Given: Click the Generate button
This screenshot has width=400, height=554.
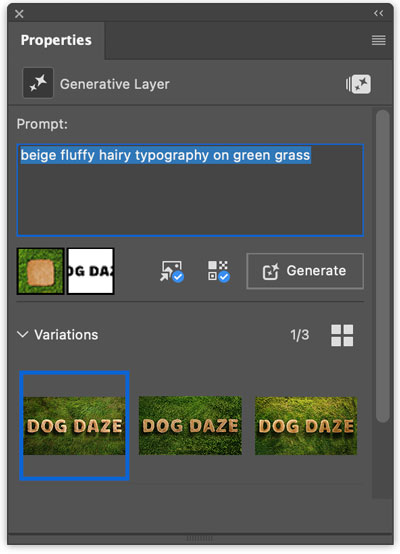Looking at the screenshot, I should point(305,271).
